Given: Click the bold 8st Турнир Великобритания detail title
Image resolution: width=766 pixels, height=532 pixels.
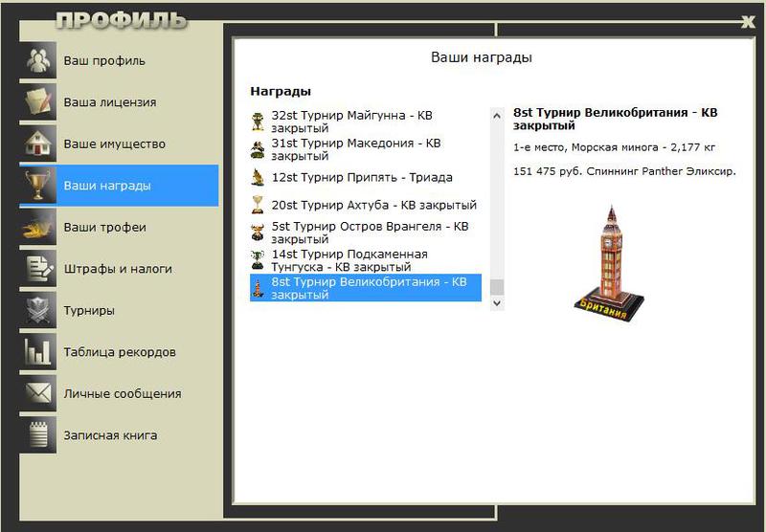Looking at the screenshot, I should coord(615,119).
